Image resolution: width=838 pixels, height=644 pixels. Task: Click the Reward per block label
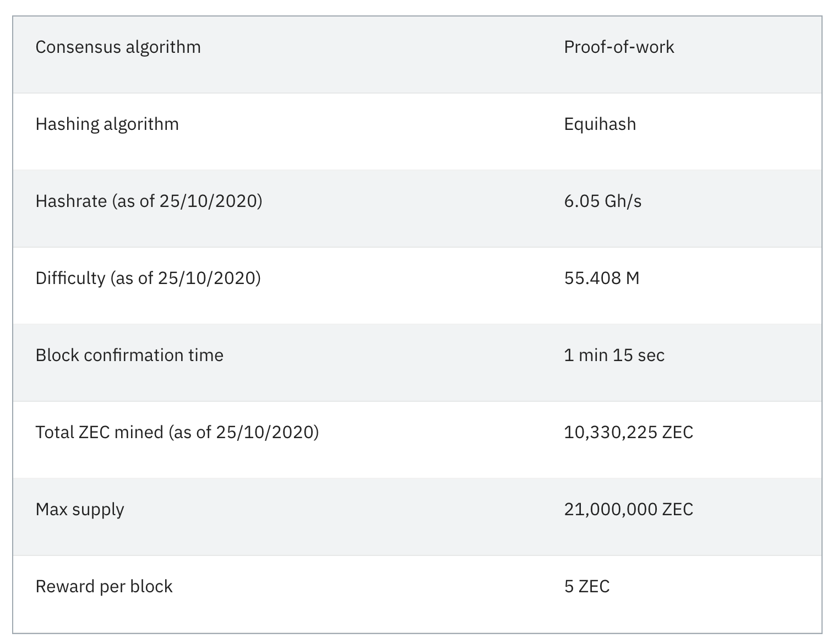[104, 587]
